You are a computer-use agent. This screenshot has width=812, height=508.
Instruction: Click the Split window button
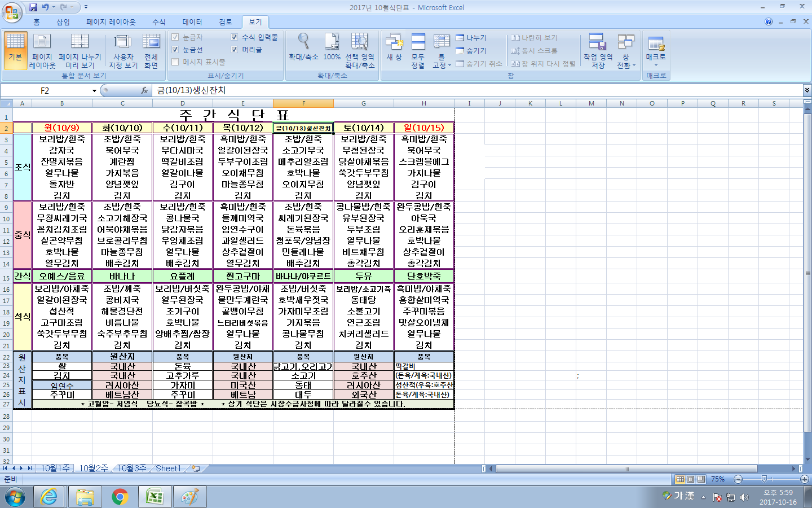[x=471, y=38]
